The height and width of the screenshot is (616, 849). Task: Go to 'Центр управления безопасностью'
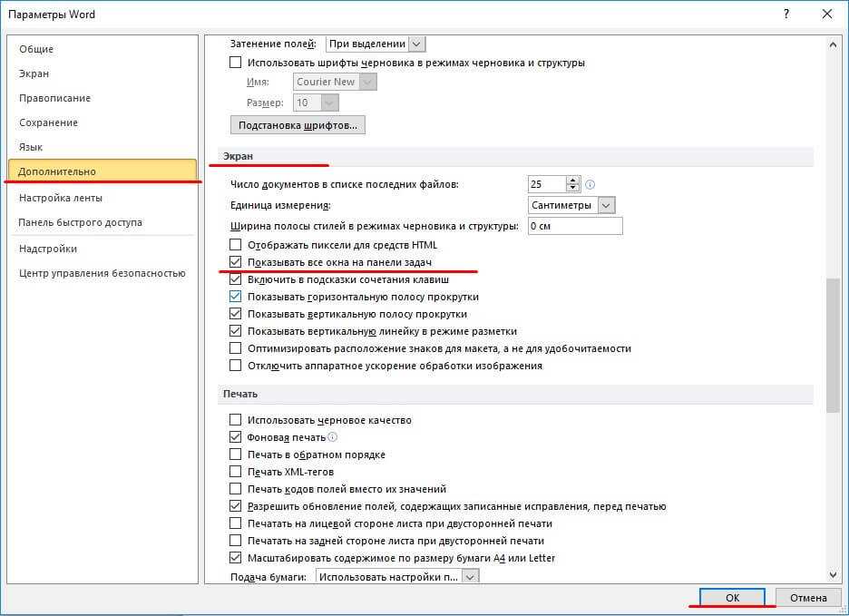pos(102,273)
